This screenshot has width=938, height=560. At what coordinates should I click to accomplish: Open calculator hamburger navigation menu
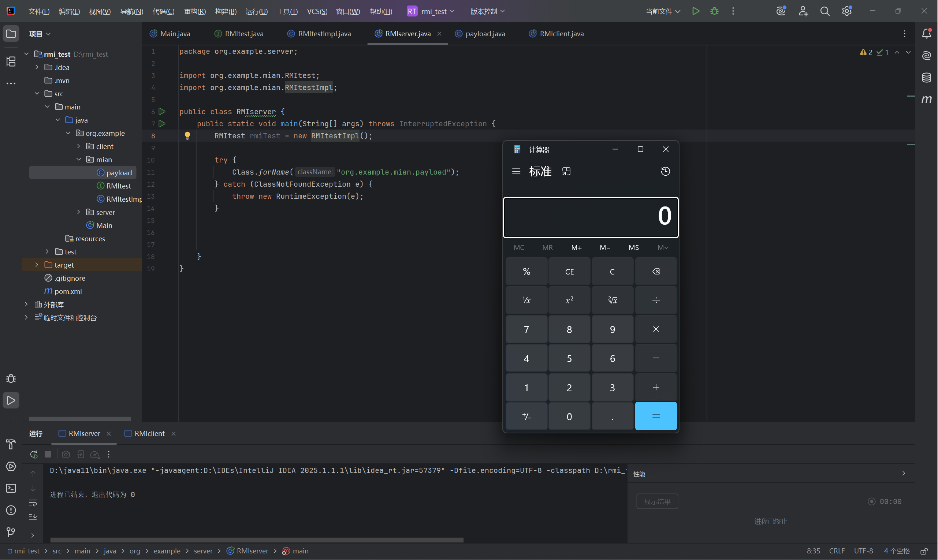click(x=516, y=172)
